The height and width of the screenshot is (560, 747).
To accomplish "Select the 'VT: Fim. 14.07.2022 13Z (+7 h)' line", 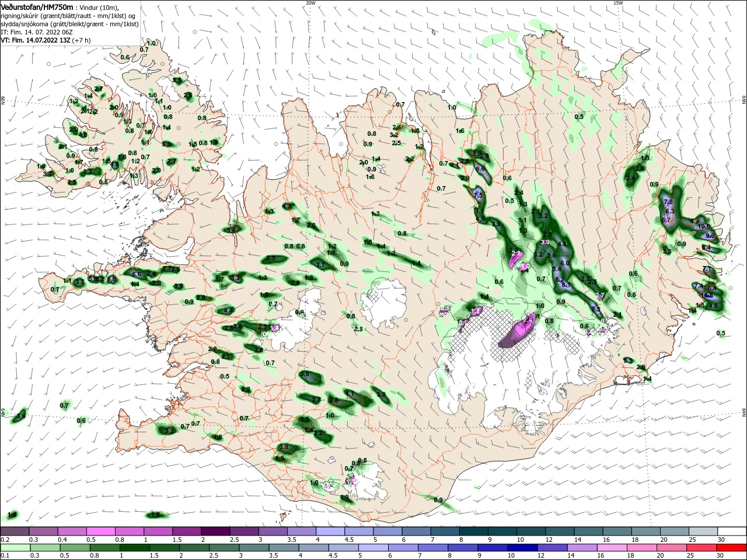I will pos(45,40).
